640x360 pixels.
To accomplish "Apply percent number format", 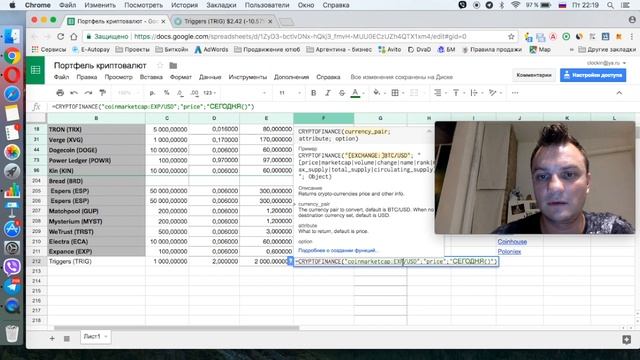I will click(167, 93).
